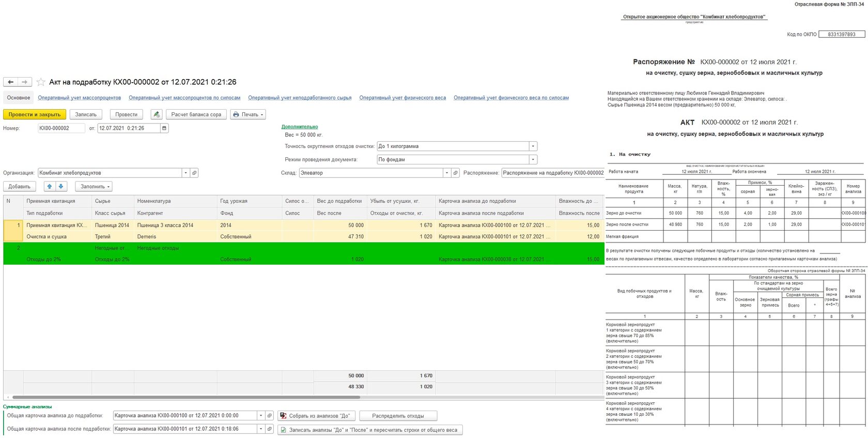
Task: Select cell 'Карточка анализа КХ00-000038' in green row
Action: [x=495, y=260]
